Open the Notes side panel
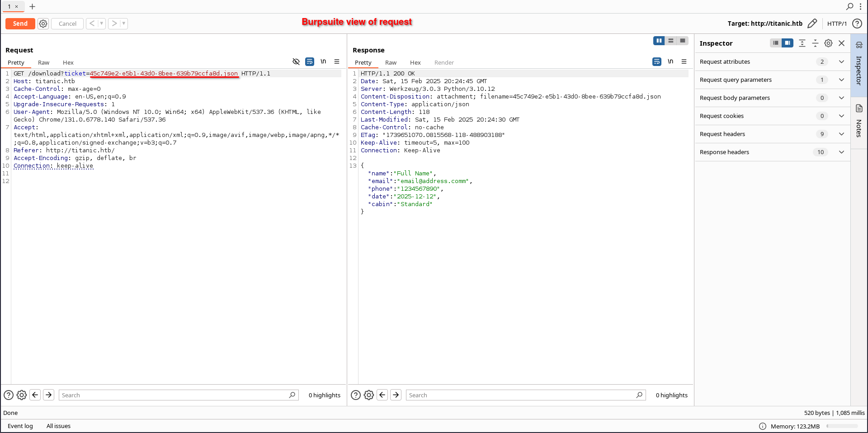The width and height of the screenshot is (868, 433). point(859,122)
